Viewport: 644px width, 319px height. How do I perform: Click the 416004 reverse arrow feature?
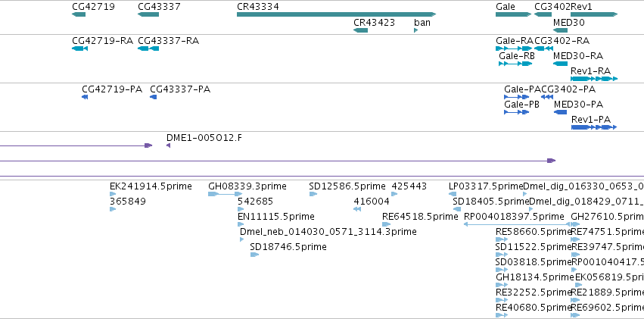point(357,209)
